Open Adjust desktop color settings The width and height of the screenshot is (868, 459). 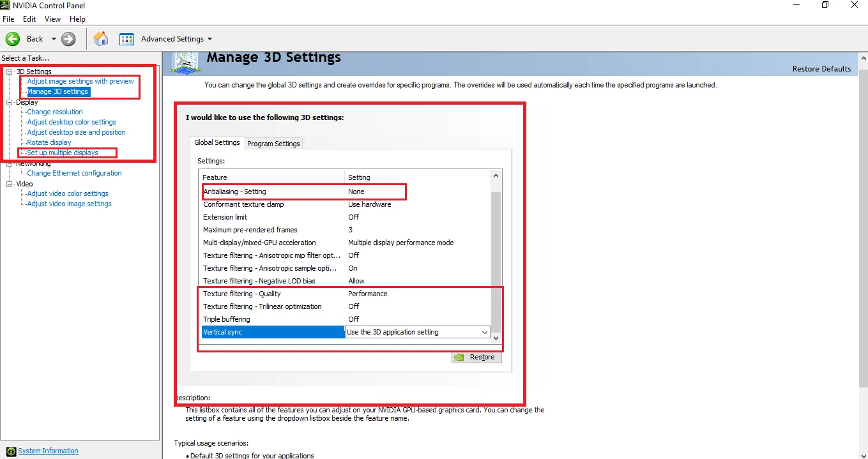[x=72, y=122]
